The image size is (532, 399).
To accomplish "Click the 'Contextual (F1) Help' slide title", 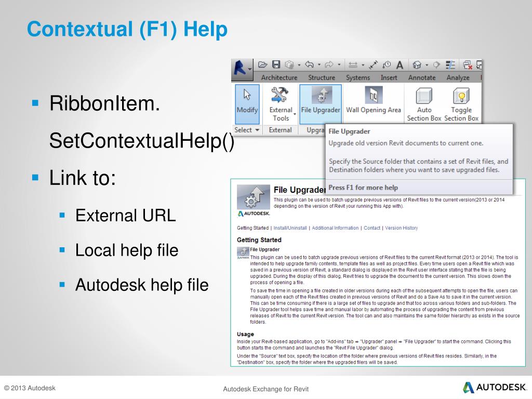I will coord(127,29).
